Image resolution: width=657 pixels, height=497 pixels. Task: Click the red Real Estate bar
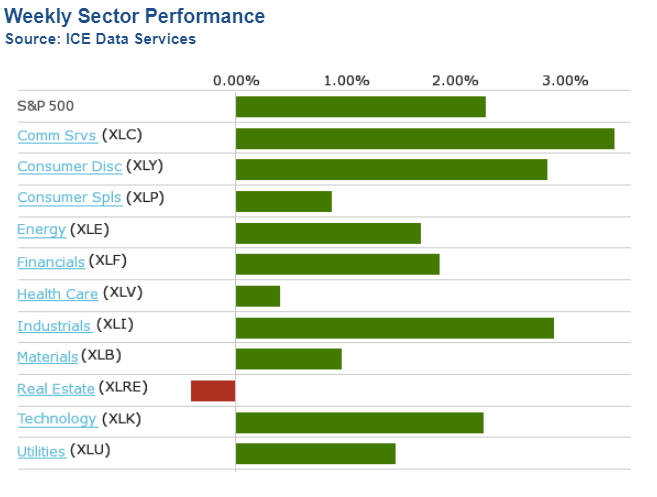click(x=213, y=390)
